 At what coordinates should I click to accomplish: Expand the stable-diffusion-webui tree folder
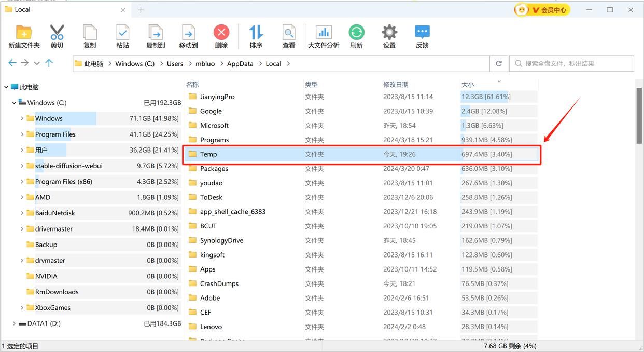tap(22, 166)
